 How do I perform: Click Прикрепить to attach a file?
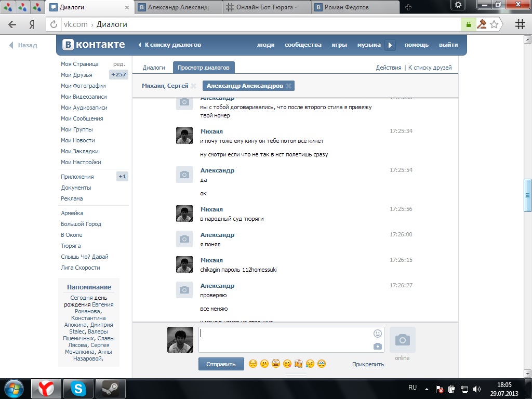368,364
